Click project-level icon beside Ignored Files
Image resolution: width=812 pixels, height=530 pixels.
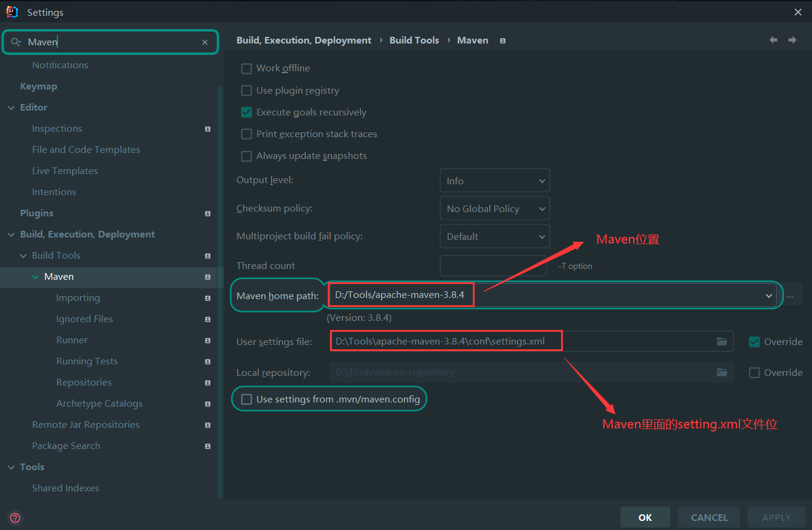click(x=207, y=319)
